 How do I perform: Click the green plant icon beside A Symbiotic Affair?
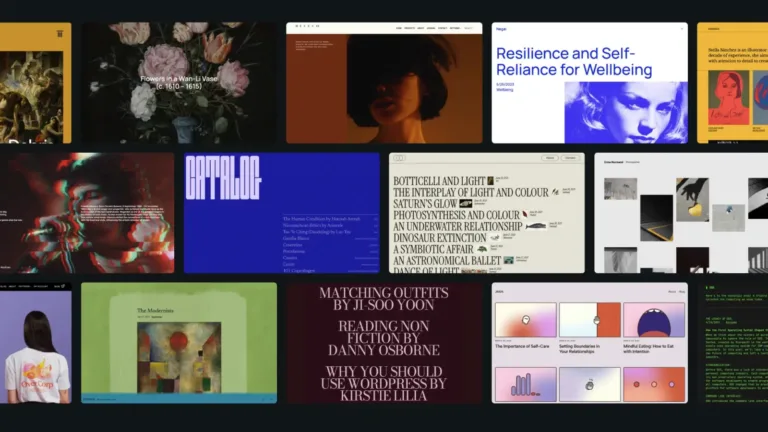pyautogui.click(x=482, y=249)
